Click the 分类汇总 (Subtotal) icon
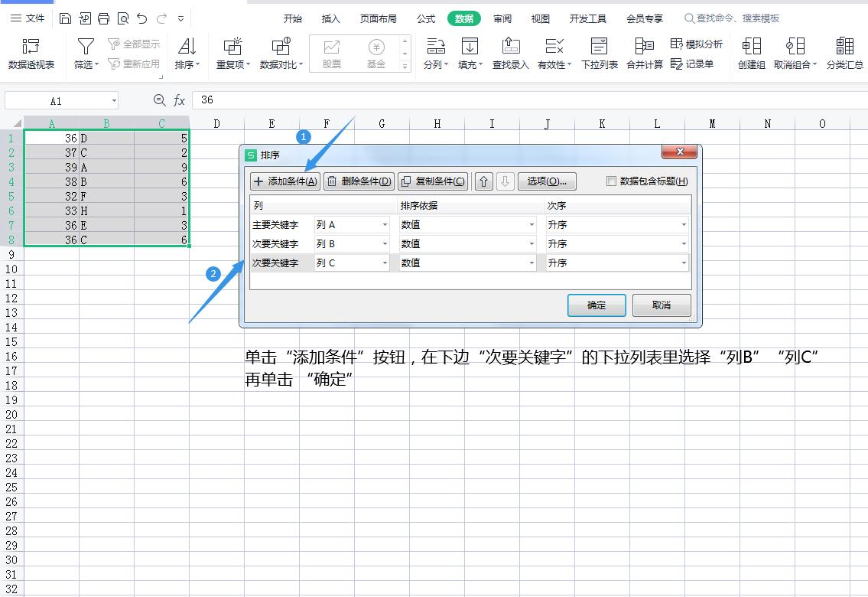Screen dimensions: 868x597 [x=844, y=52]
